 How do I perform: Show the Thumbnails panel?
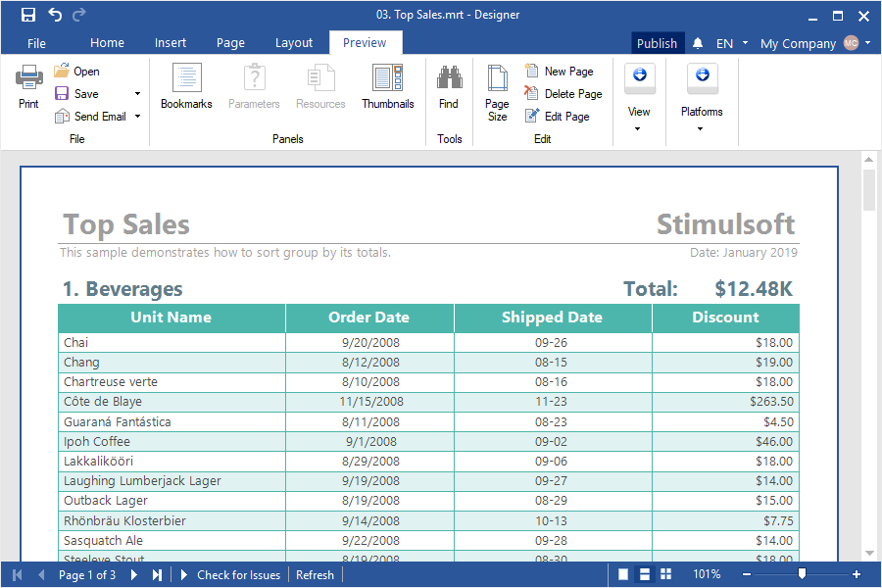[387, 86]
